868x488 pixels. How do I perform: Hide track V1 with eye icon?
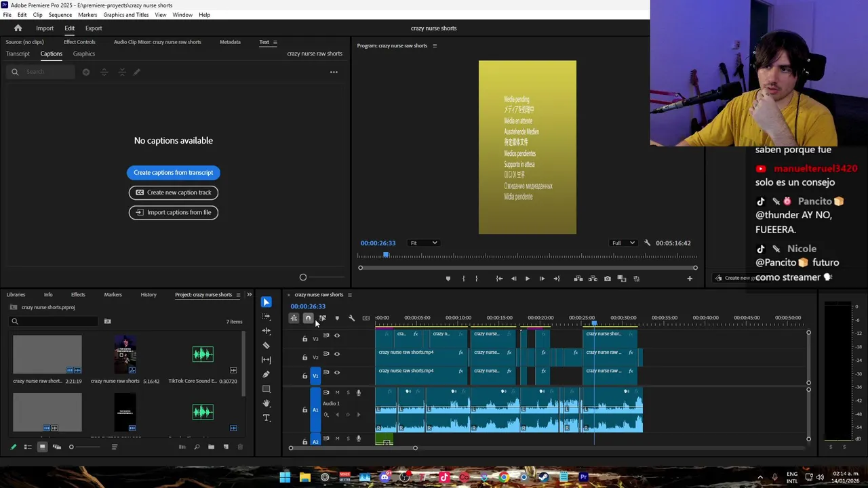pos(337,372)
